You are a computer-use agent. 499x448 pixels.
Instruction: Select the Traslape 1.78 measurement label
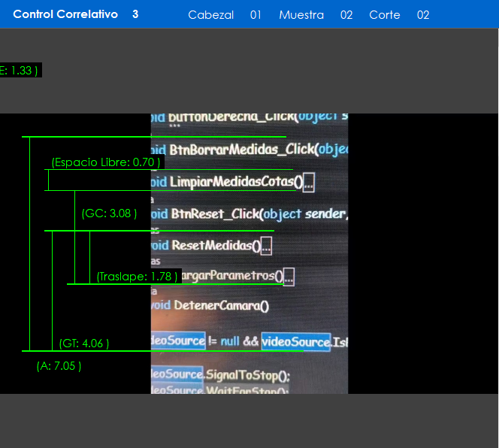pyautogui.click(x=138, y=277)
